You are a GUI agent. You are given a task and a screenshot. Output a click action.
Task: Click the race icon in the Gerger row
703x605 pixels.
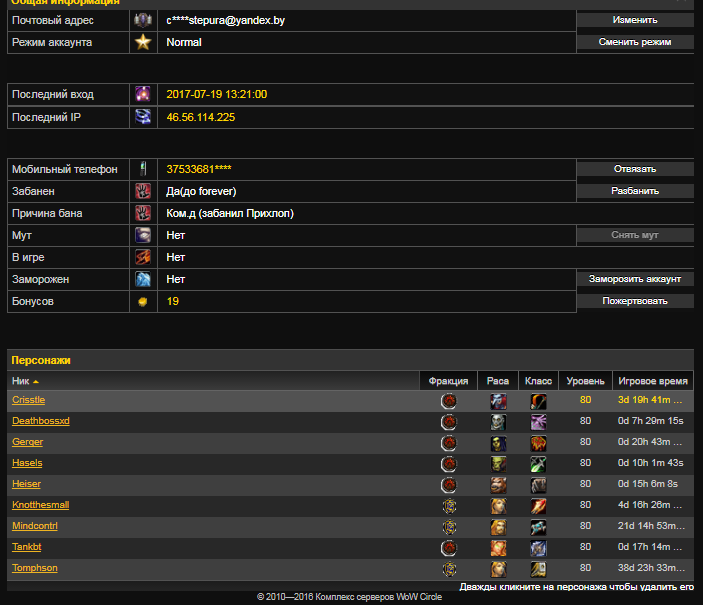tap(498, 443)
